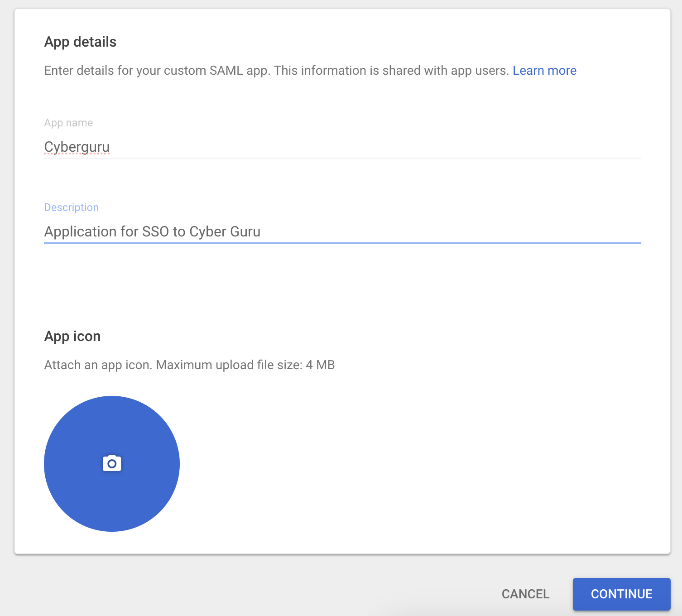Click the 'App name' field label
The width and height of the screenshot is (682, 616).
(x=68, y=123)
